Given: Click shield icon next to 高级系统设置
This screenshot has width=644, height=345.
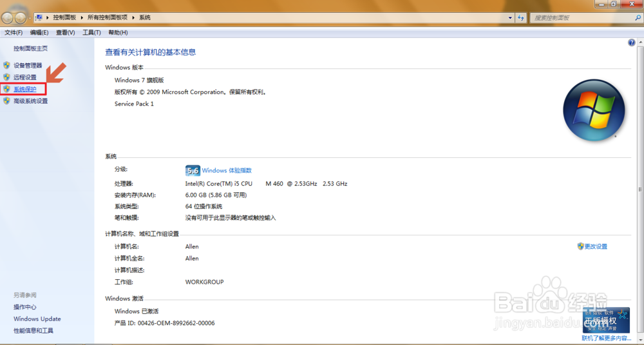Looking at the screenshot, I should tap(6, 101).
